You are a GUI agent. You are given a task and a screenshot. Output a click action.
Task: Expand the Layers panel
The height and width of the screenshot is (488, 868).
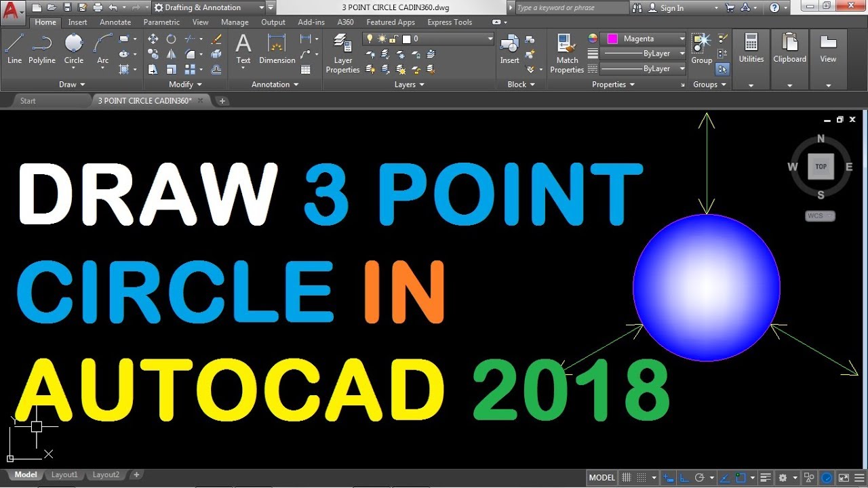click(409, 85)
